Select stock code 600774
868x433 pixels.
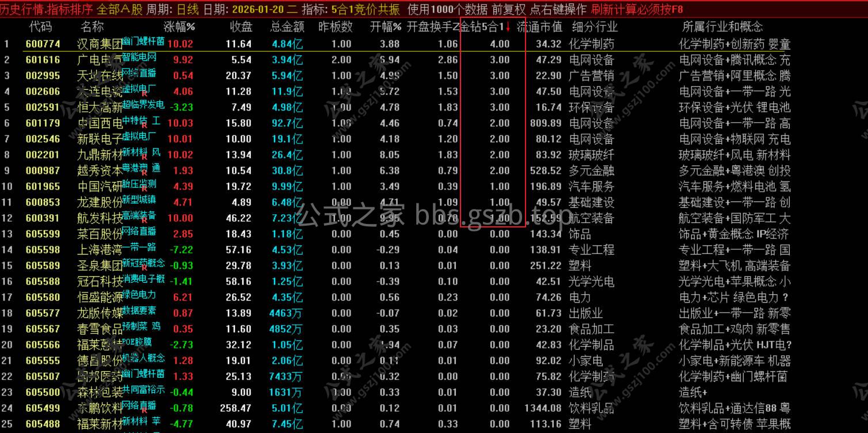pyautogui.click(x=43, y=44)
